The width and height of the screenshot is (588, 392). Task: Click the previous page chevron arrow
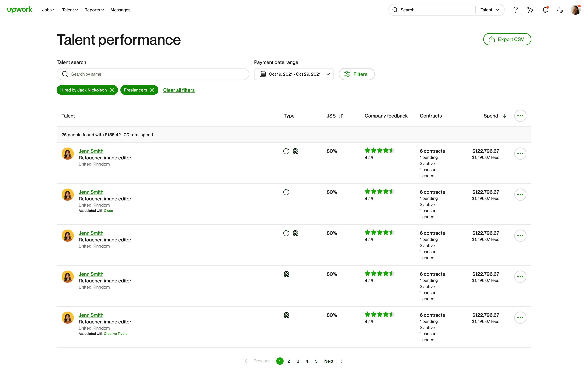pyautogui.click(x=246, y=361)
